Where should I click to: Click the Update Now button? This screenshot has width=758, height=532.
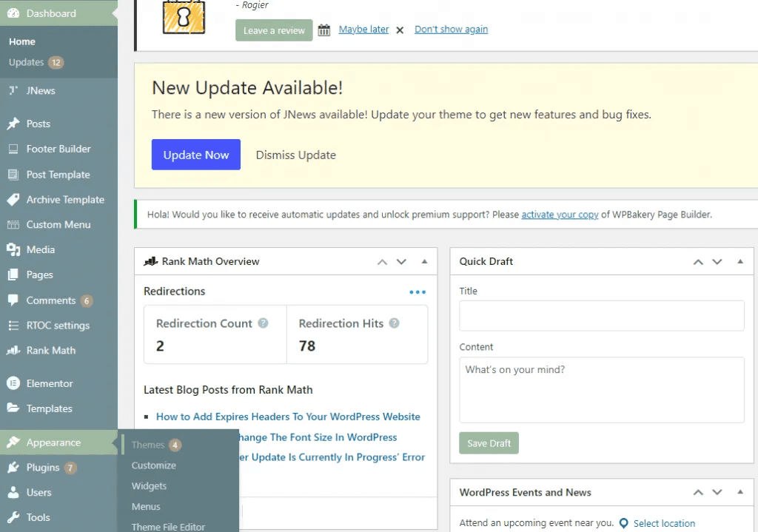point(195,155)
